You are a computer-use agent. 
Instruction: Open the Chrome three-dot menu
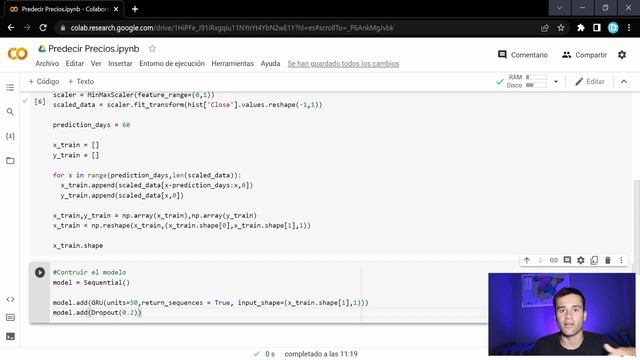pyautogui.click(x=629, y=28)
